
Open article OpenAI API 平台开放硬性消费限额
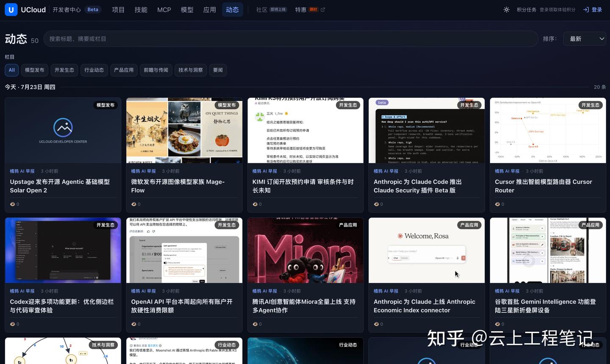[x=182, y=306]
